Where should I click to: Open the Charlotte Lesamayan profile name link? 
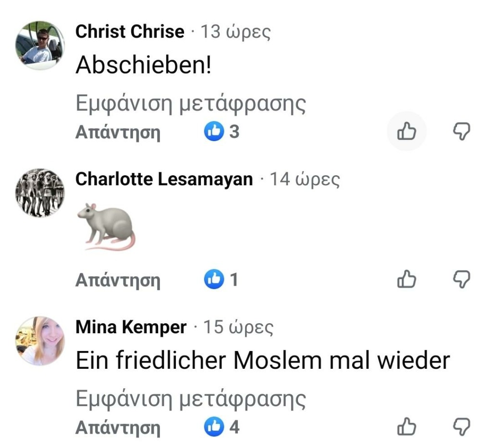coord(164,179)
